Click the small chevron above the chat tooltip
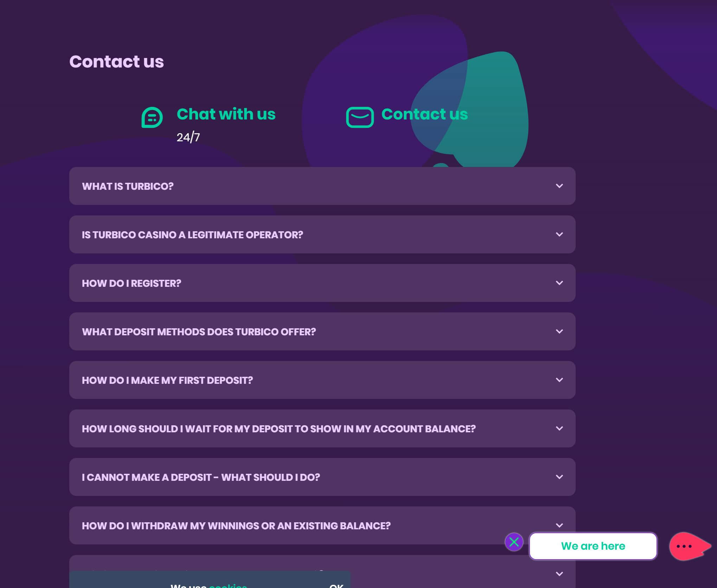 [560, 525]
